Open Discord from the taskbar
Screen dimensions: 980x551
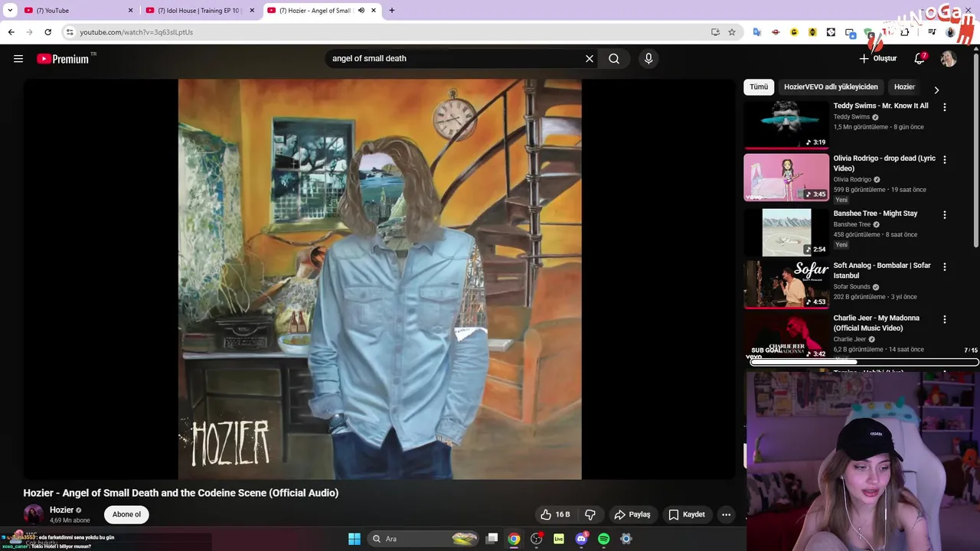coord(581,539)
